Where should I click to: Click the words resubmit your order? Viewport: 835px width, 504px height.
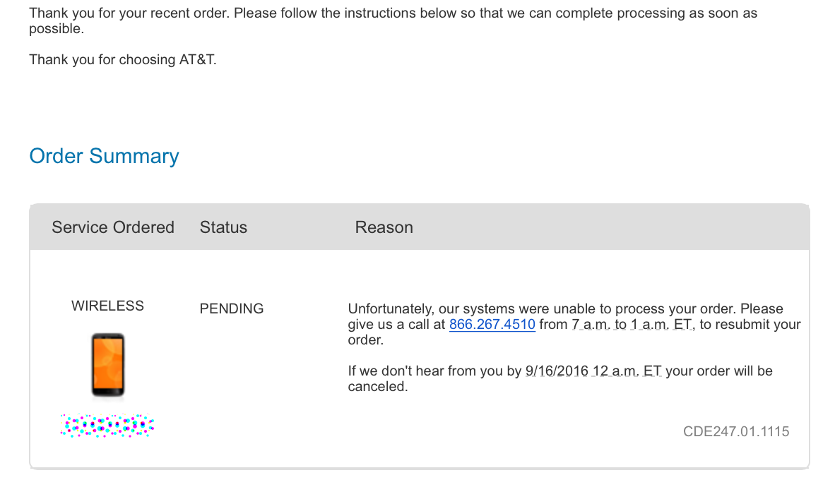tap(574, 332)
